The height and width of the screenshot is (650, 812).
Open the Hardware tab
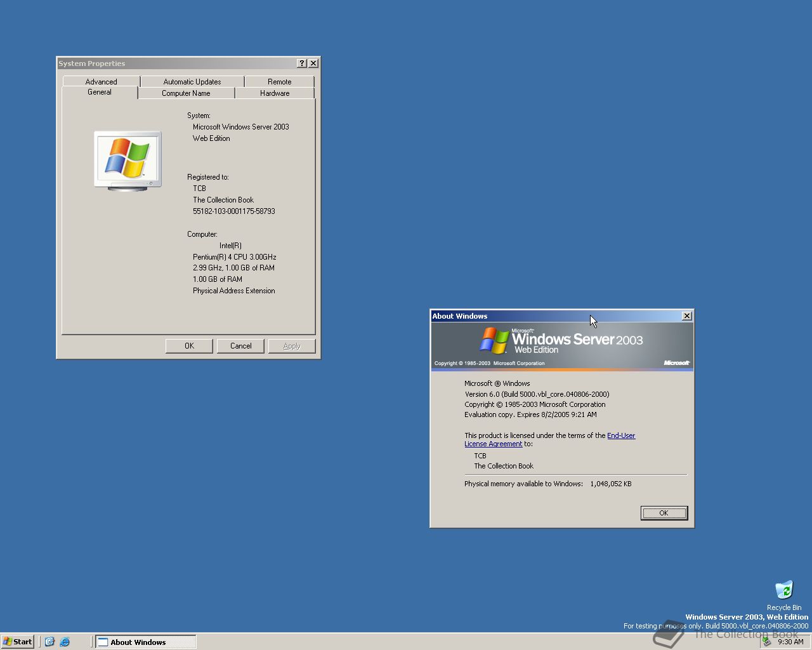click(275, 93)
